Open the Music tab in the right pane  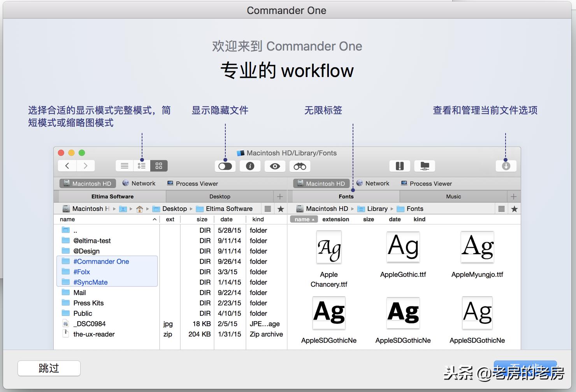coord(453,196)
